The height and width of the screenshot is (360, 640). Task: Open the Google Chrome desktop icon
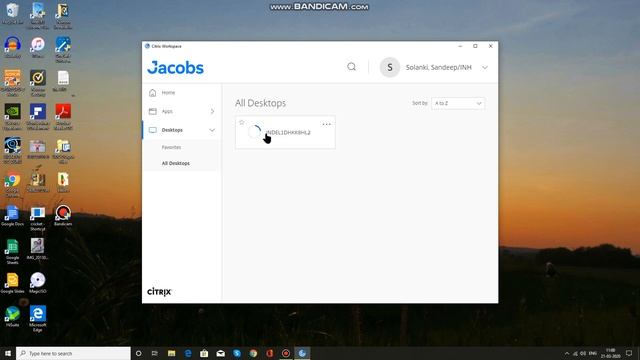(x=13, y=184)
